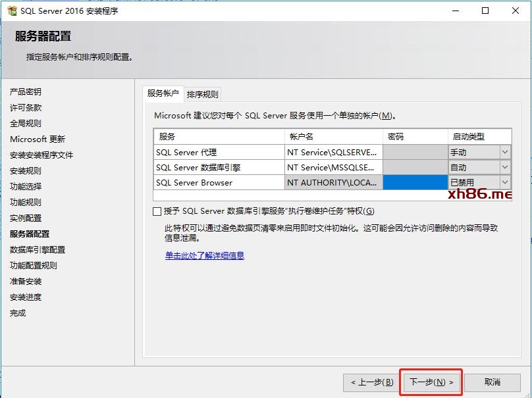Click the 下一步(N) button
The image size is (532, 398).
pos(431,382)
